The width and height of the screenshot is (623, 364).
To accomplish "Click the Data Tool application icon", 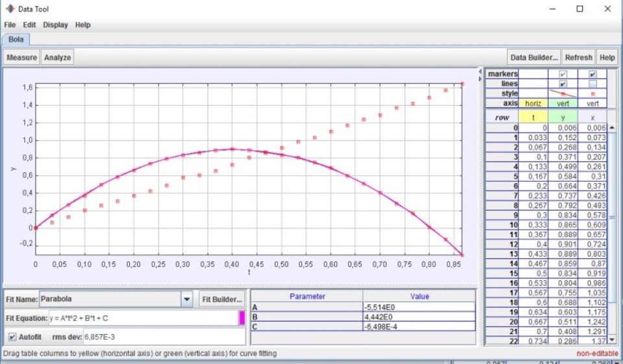I will 10,9.
